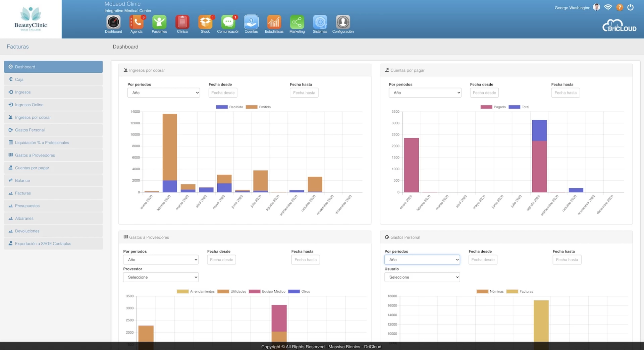Click the Marketing share icon
The image size is (644, 350).
[297, 22]
